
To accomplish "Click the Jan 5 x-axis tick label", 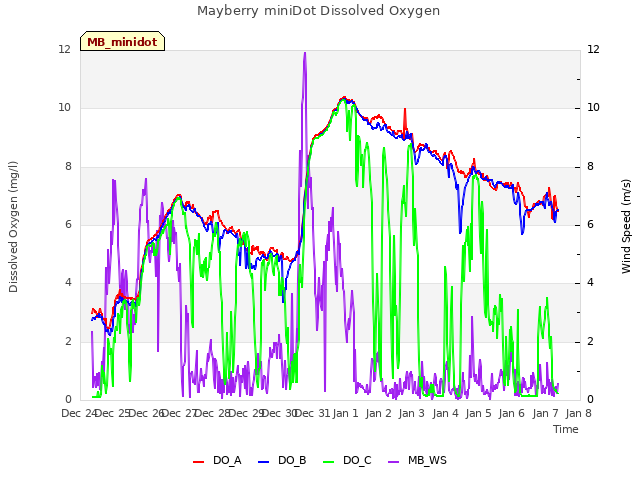I will 478,413.
